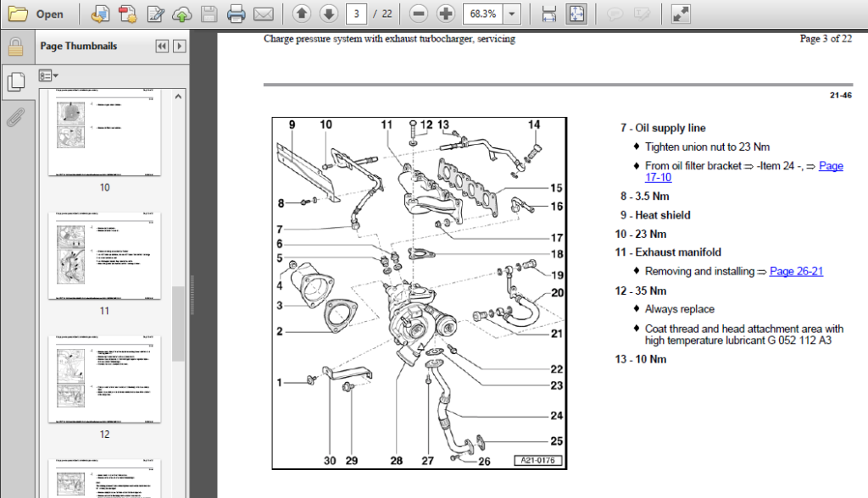Zoom out with the minus button

tap(419, 14)
